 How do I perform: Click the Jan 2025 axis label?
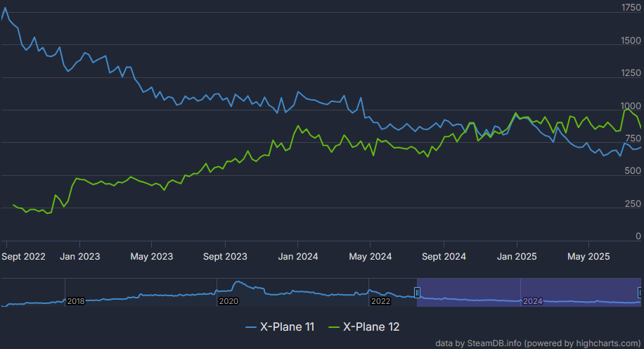pos(517,257)
